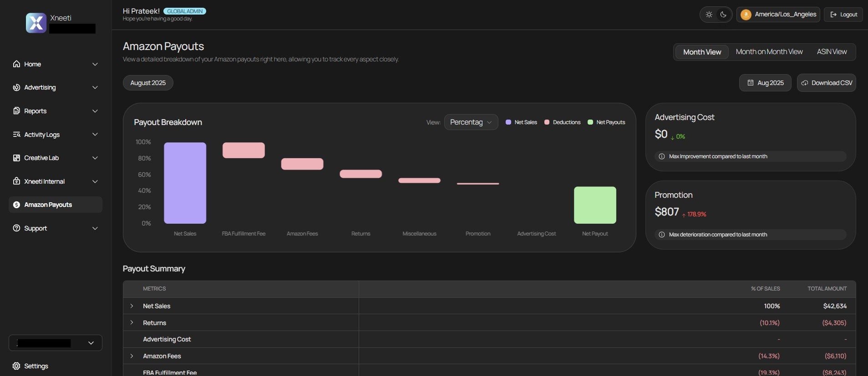The width and height of the screenshot is (868, 376).
Task: Expand the Activity Logs chevron
Action: (x=95, y=135)
